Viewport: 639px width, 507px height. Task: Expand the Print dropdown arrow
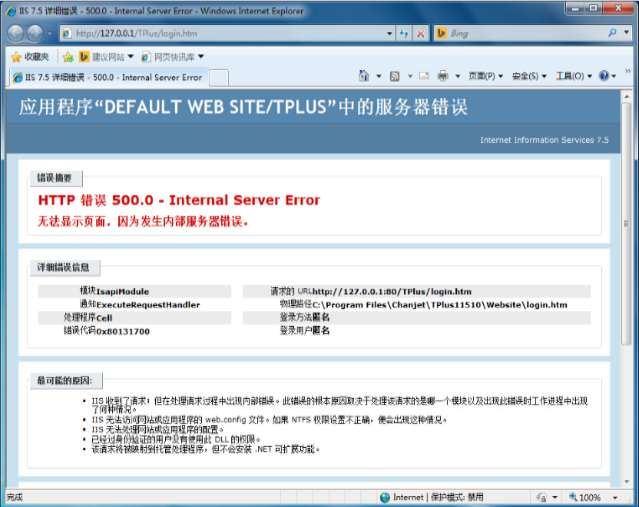pos(458,76)
